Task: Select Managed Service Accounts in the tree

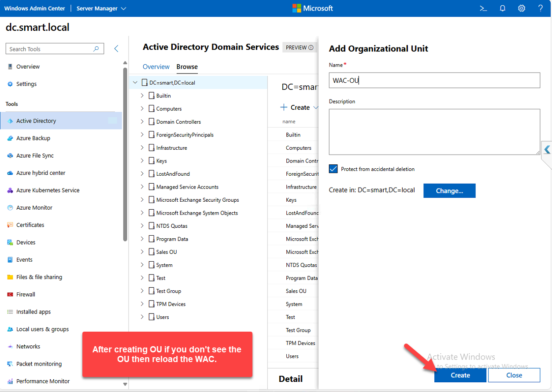Action: [x=187, y=187]
